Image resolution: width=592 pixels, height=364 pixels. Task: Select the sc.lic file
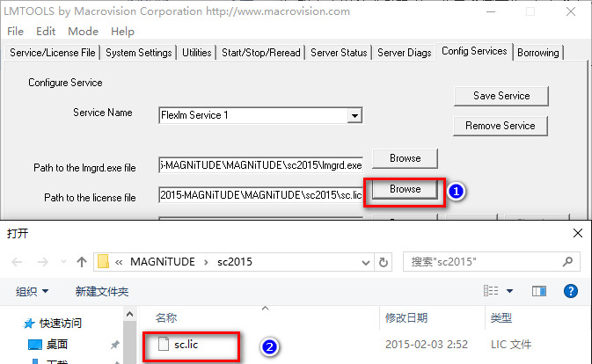pyautogui.click(x=186, y=345)
